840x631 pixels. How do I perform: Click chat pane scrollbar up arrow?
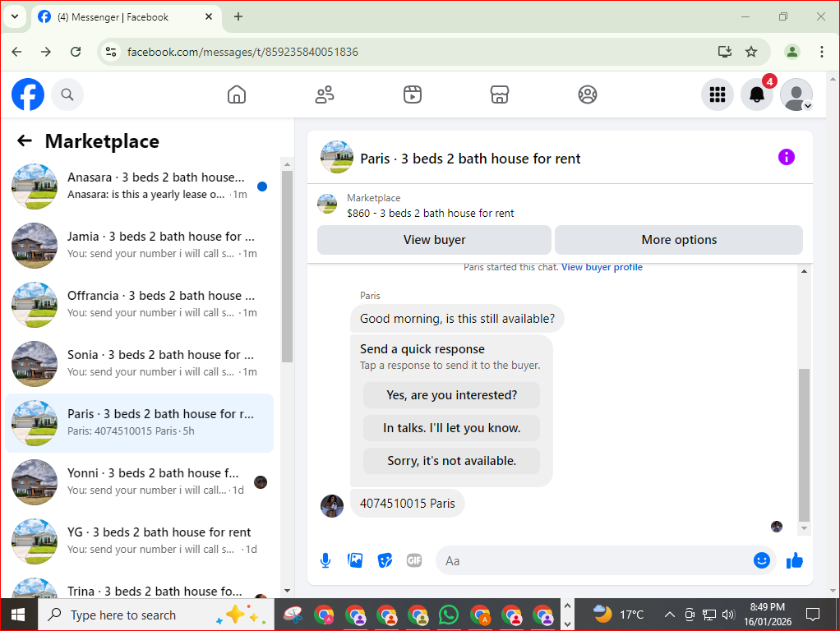(804, 272)
